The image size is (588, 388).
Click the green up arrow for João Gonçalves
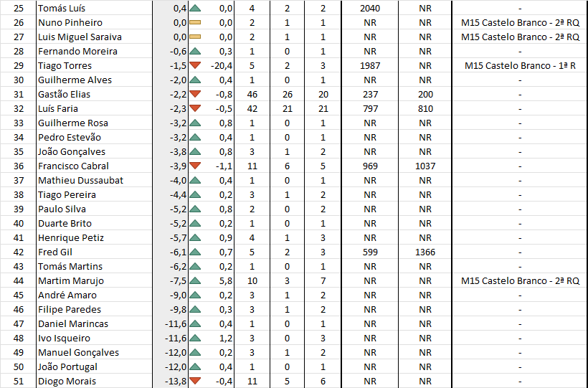point(195,151)
